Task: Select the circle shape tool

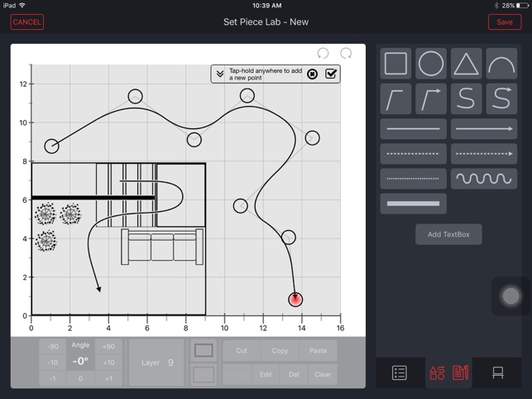Action: [x=431, y=64]
